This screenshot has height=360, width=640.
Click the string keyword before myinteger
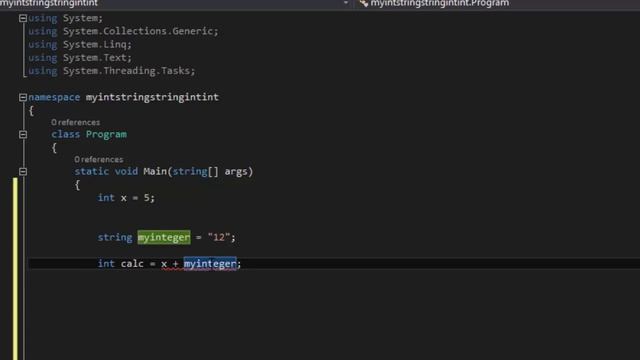click(x=115, y=237)
